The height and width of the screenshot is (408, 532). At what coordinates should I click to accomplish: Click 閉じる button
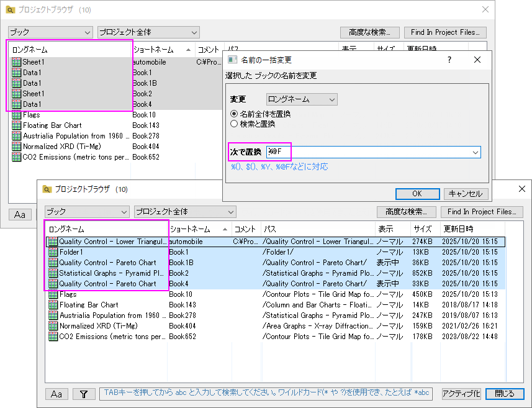click(505, 394)
